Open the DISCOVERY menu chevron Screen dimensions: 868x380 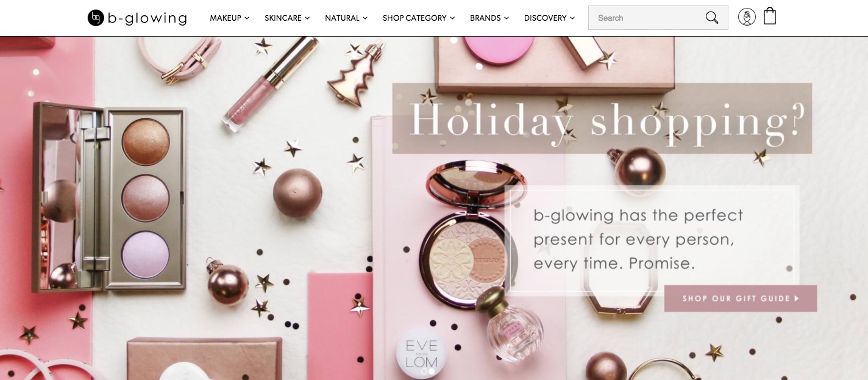pyautogui.click(x=572, y=18)
